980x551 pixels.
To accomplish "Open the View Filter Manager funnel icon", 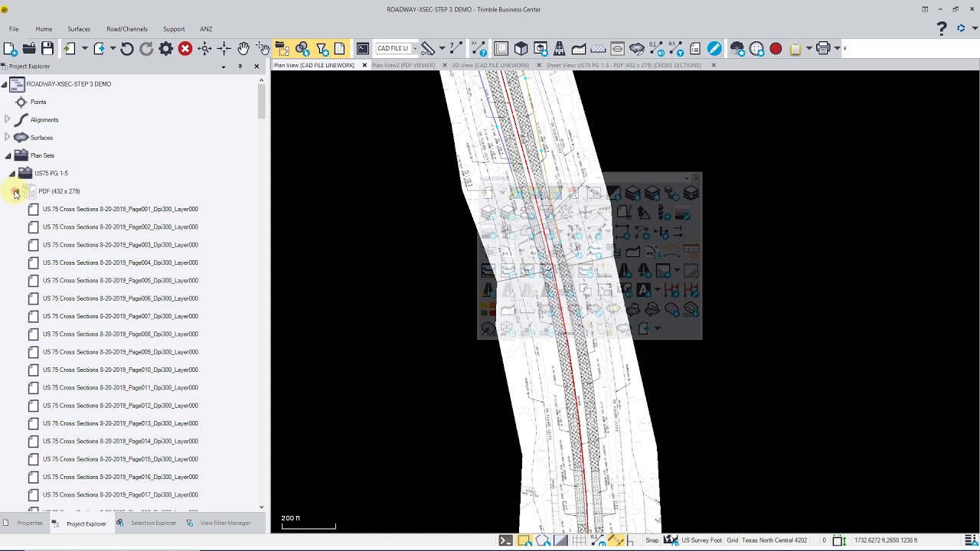I will (322, 48).
